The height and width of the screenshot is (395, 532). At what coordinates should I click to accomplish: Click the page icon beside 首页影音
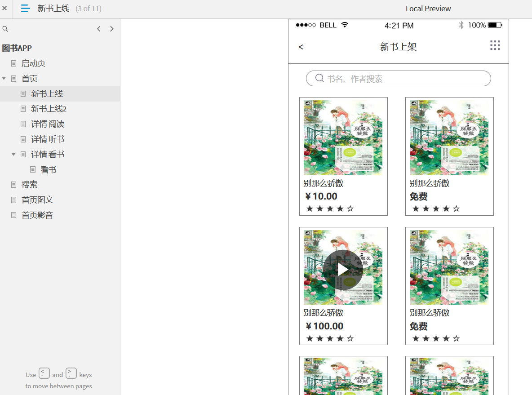click(13, 215)
